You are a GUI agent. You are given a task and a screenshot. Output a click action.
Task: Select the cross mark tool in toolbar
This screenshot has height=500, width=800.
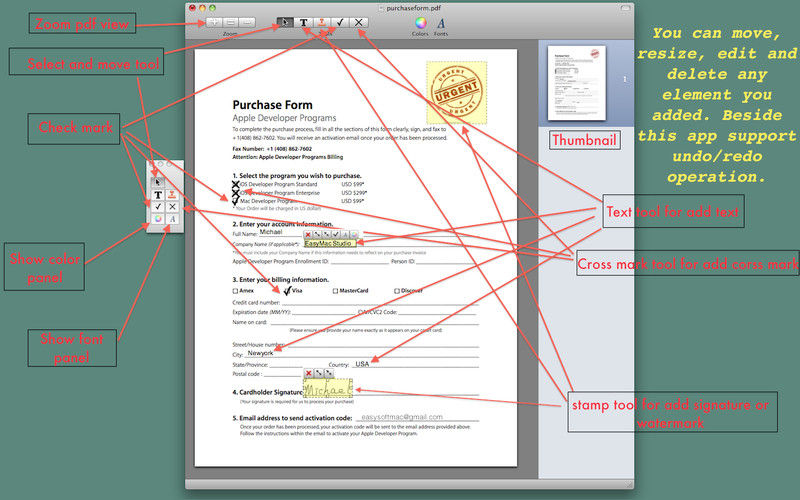[x=359, y=21]
